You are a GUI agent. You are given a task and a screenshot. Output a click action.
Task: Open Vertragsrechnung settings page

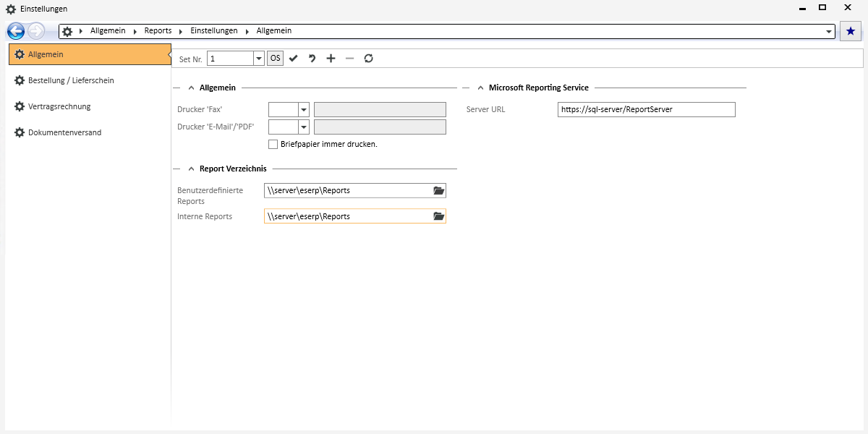[59, 106]
